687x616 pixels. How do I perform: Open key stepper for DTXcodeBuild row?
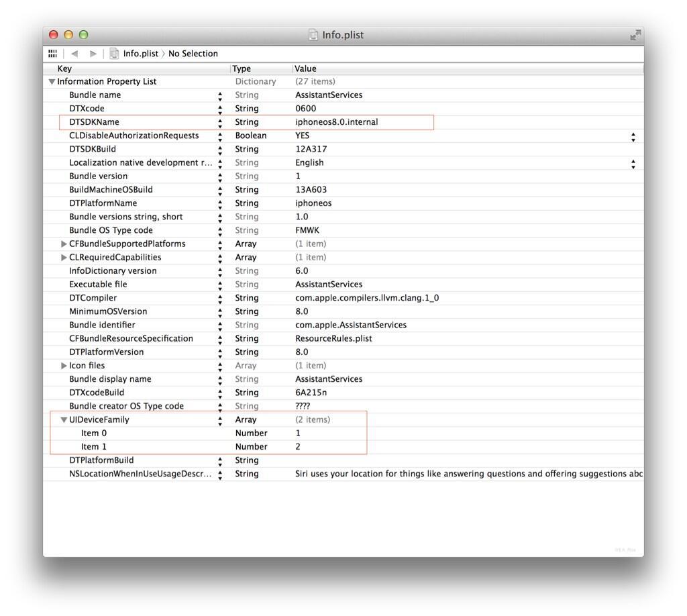pos(220,395)
